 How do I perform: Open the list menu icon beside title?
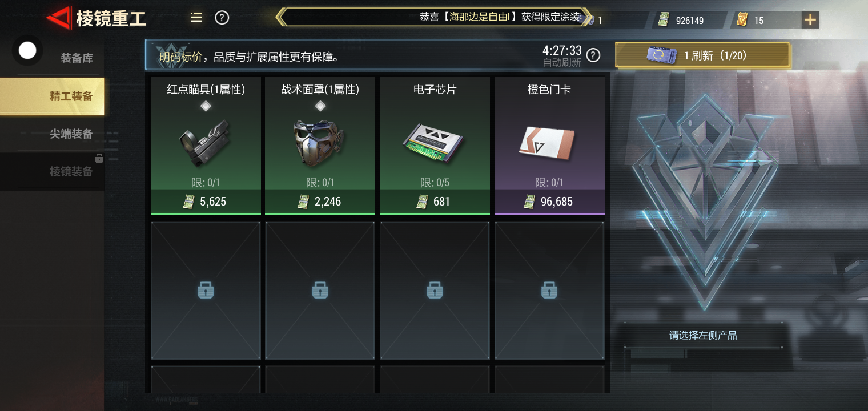pos(196,18)
